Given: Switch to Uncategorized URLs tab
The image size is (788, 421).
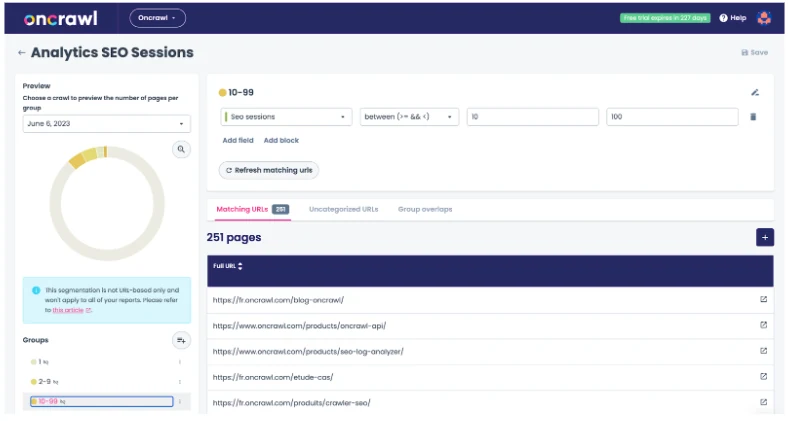Looking at the screenshot, I should coord(343,209).
